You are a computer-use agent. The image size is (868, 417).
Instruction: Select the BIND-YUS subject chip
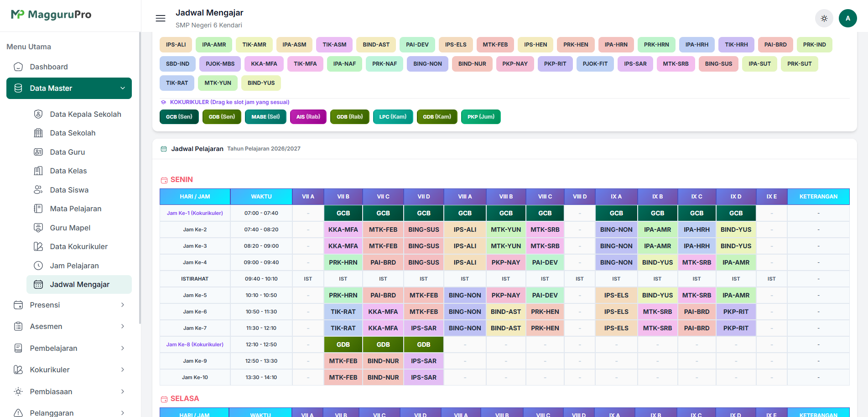coord(261,83)
